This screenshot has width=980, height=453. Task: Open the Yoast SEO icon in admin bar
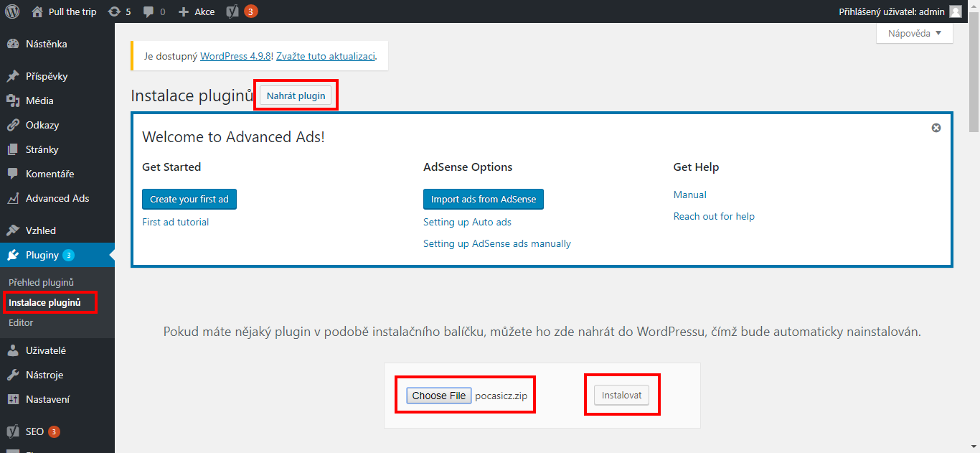pyautogui.click(x=232, y=11)
